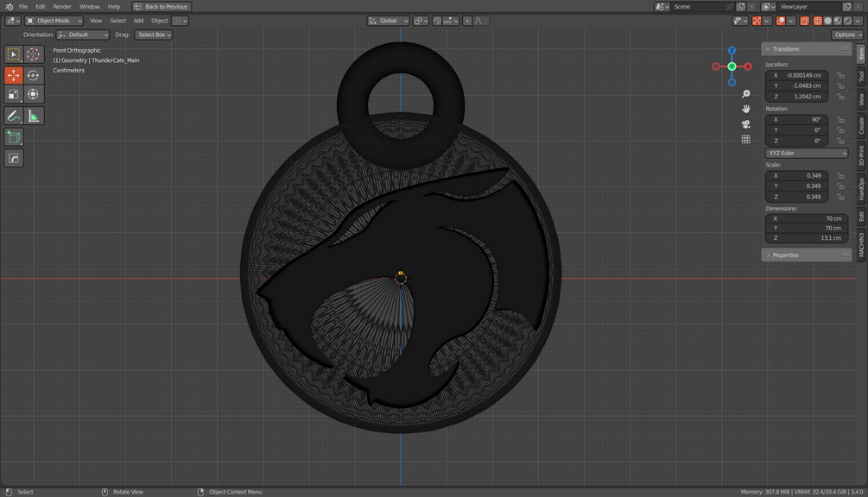The height and width of the screenshot is (497, 868).
Task: Expand the Properties panel
Action: tap(806, 255)
